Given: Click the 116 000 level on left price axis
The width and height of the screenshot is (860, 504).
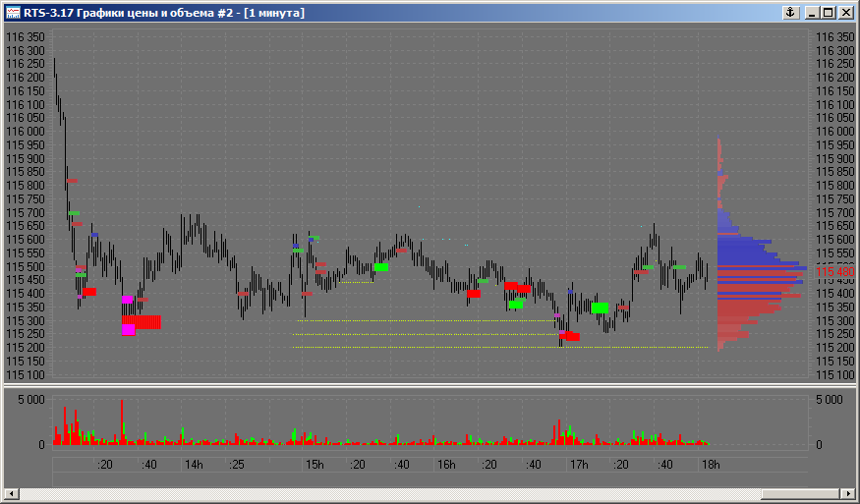Looking at the screenshot, I should coord(26,132).
